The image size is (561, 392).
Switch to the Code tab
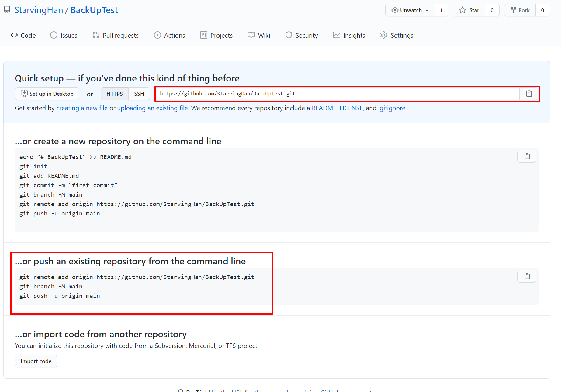point(23,35)
